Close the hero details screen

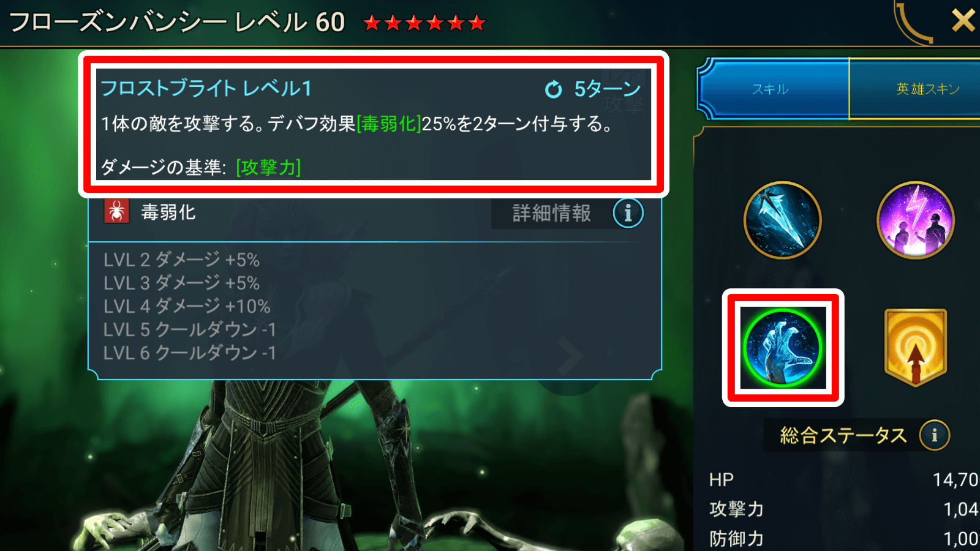coord(962,20)
